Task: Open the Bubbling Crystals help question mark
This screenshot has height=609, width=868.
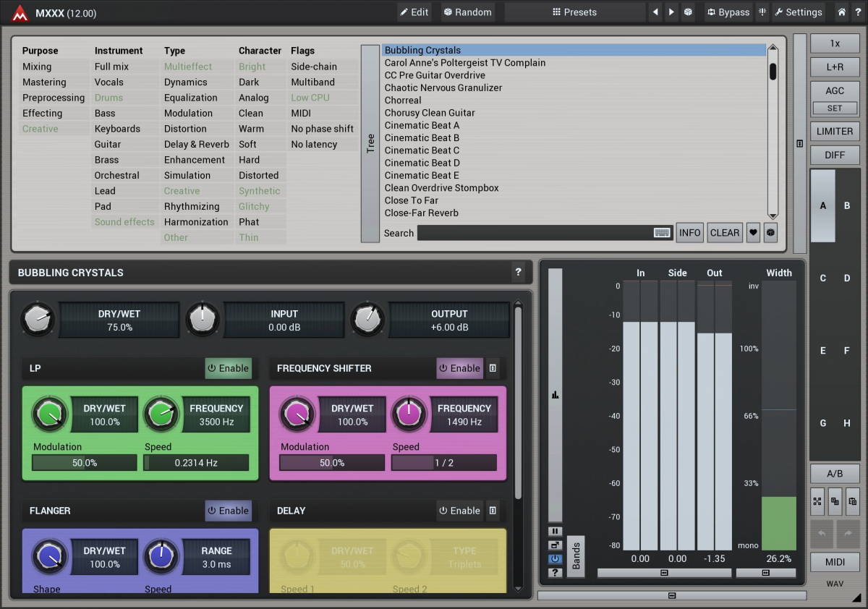Action: tap(518, 273)
